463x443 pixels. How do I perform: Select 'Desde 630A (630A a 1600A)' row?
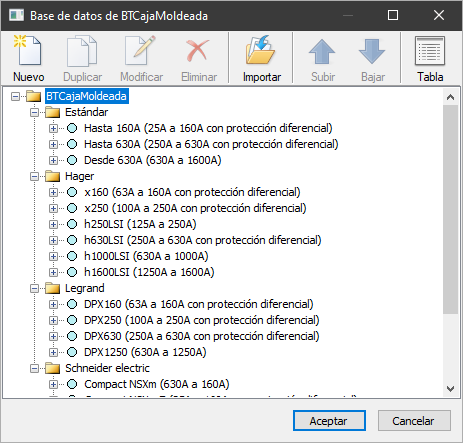153,160
